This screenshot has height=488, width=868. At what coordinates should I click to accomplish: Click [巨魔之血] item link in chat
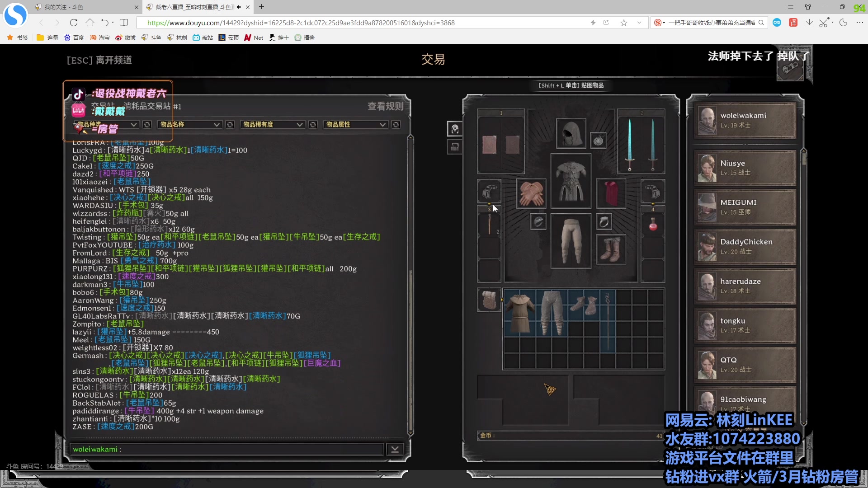[322, 363]
